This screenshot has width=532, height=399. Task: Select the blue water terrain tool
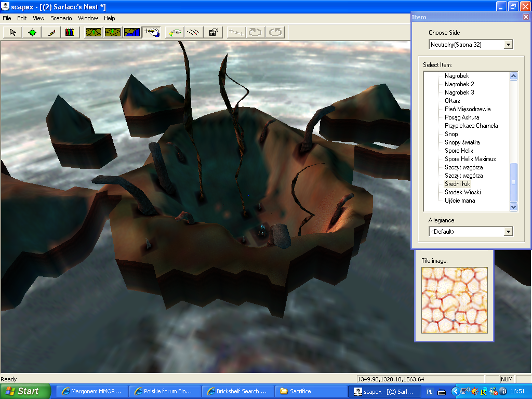(x=132, y=32)
